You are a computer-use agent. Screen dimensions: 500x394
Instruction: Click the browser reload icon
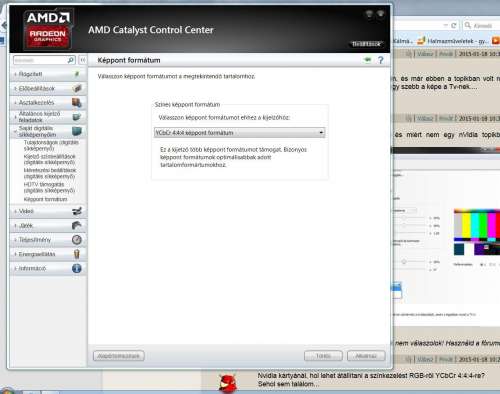[x=453, y=26]
